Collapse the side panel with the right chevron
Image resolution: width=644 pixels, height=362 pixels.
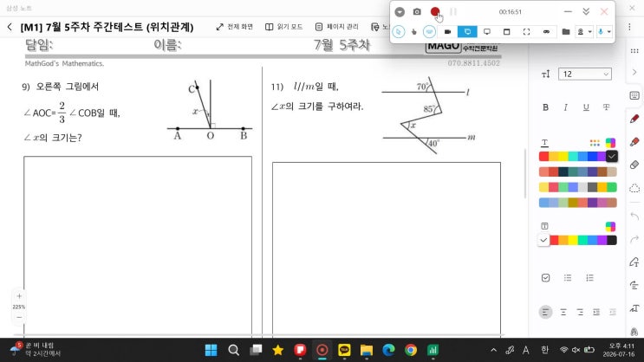pos(634,72)
